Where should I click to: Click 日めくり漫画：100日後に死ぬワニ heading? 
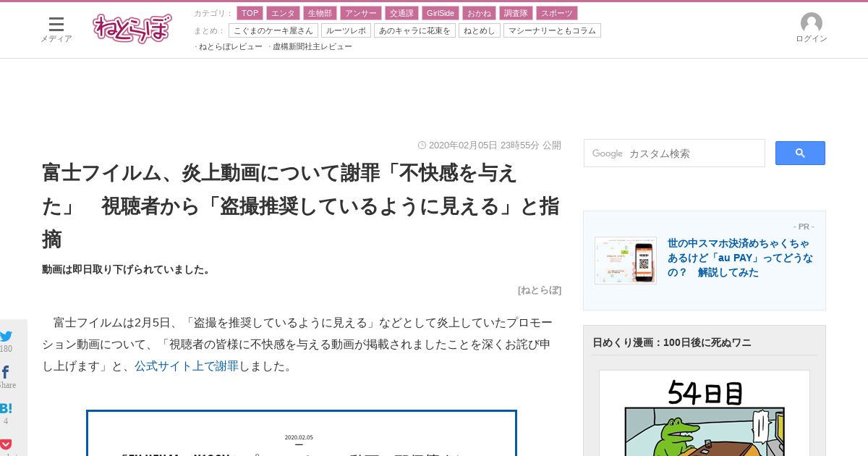tap(672, 342)
